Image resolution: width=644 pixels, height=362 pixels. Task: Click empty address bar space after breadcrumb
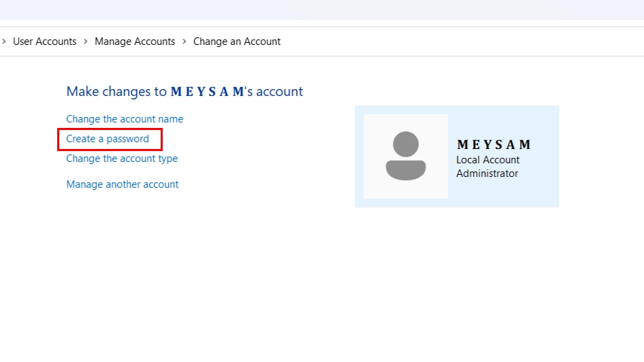(463, 42)
